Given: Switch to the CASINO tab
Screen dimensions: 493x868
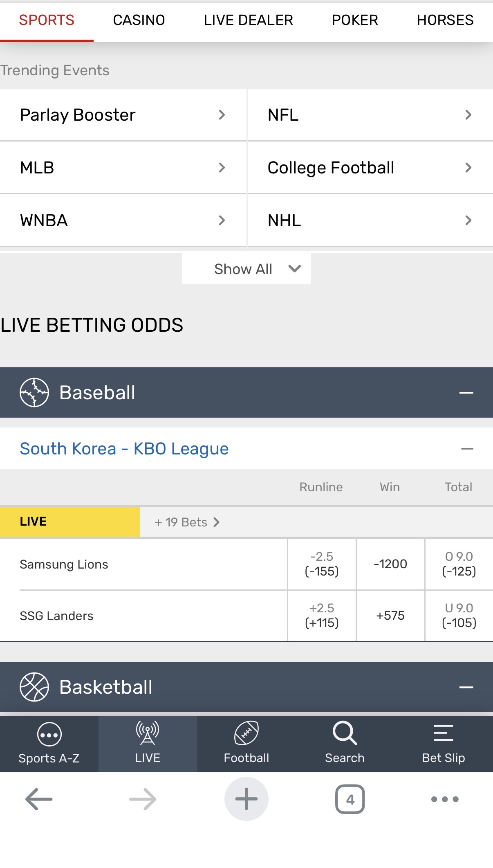Looking at the screenshot, I should (x=139, y=20).
